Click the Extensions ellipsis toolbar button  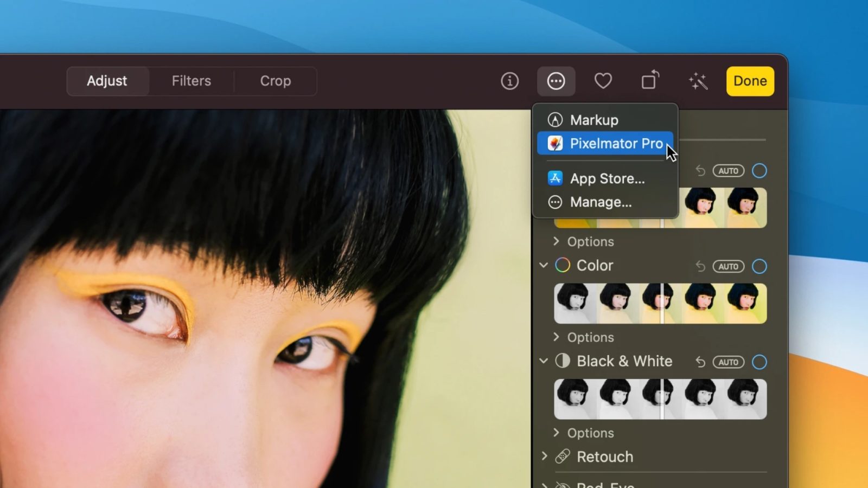[556, 81]
